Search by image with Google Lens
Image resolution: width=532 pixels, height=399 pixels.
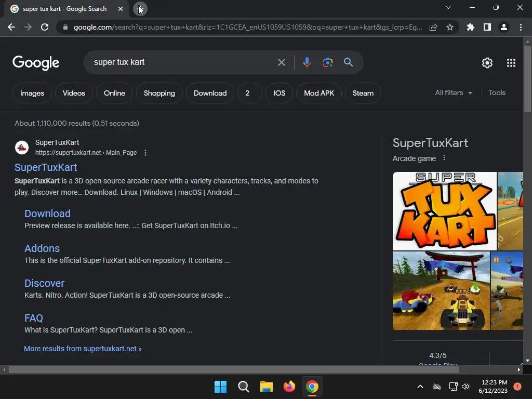(327, 62)
